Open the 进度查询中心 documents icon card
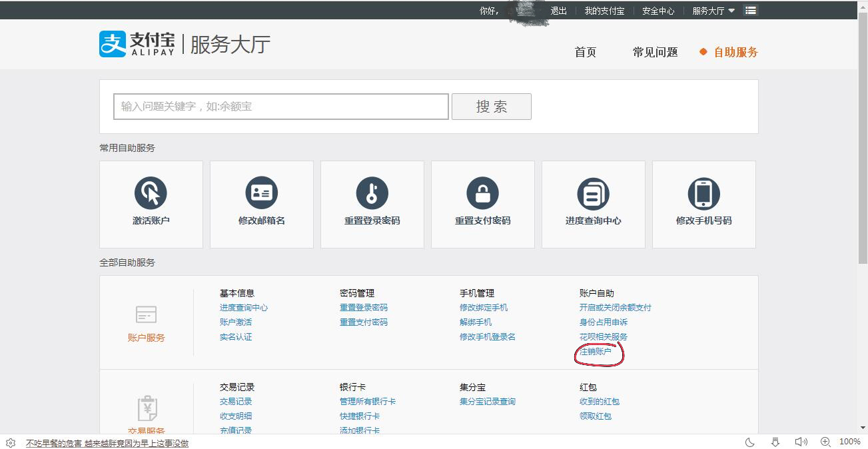The width and height of the screenshot is (868, 449). (x=593, y=193)
